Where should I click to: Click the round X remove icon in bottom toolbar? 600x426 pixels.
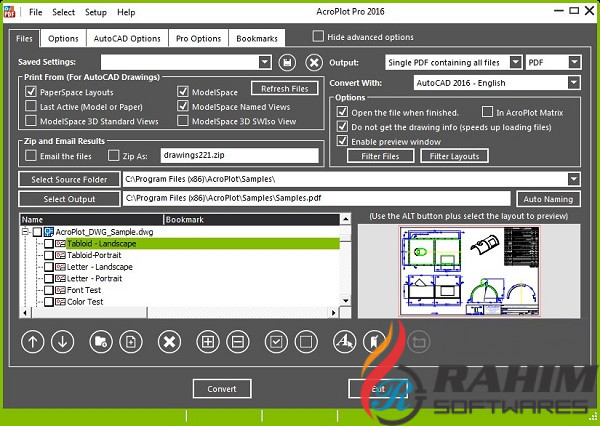(169, 342)
